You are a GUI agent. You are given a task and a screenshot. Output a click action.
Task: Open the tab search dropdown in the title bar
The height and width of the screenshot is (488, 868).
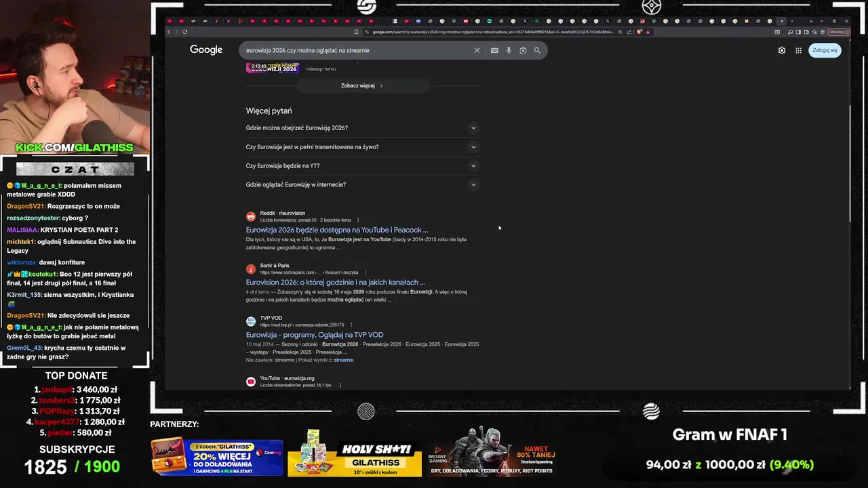(x=810, y=21)
